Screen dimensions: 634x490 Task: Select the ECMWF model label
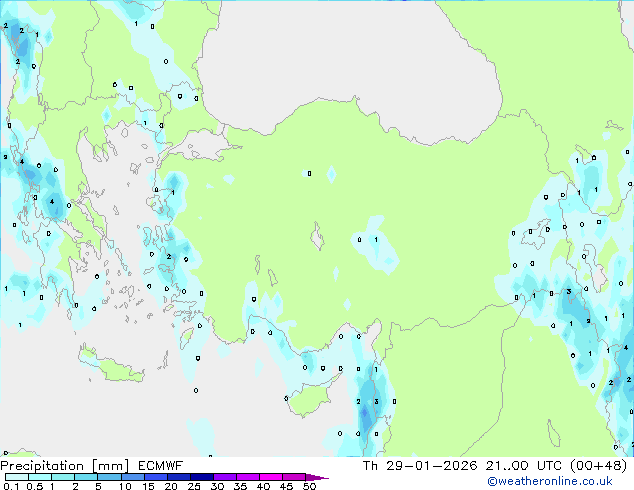point(161,466)
